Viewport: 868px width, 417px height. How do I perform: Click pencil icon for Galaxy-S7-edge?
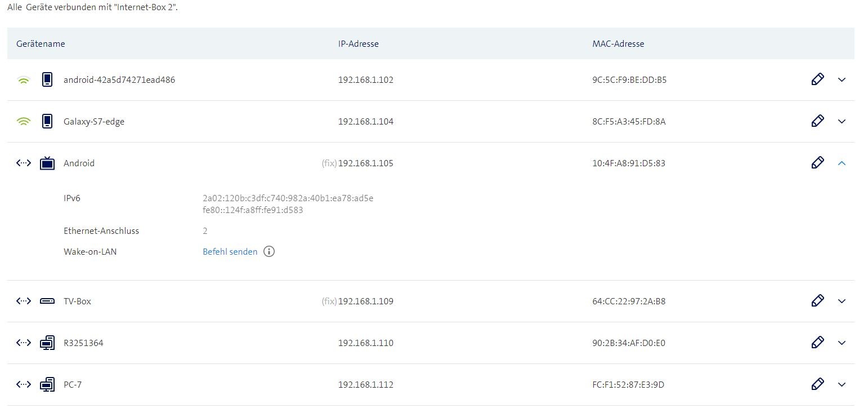[x=817, y=121]
